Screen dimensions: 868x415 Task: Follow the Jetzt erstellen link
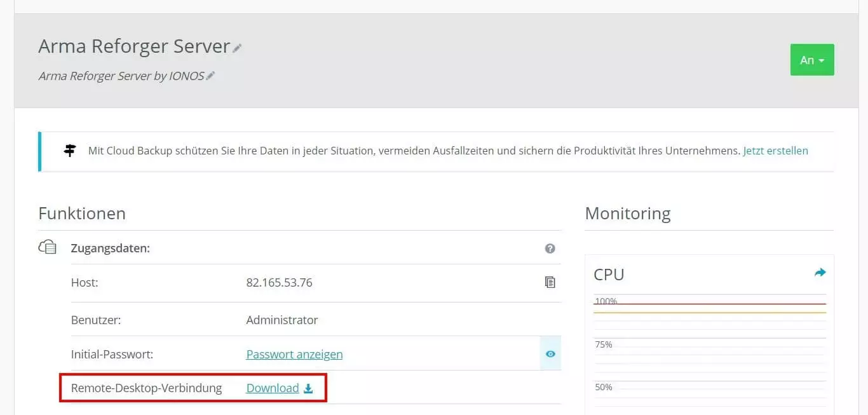point(775,151)
